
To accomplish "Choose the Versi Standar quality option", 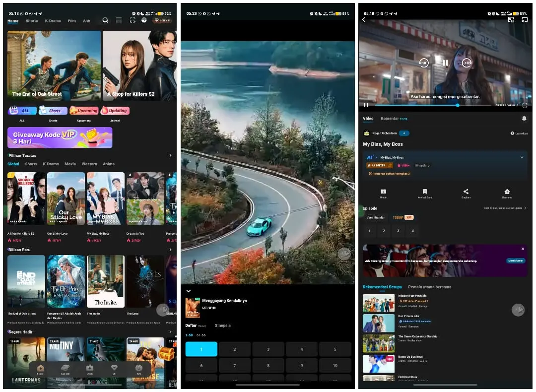I will [x=375, y=217].
